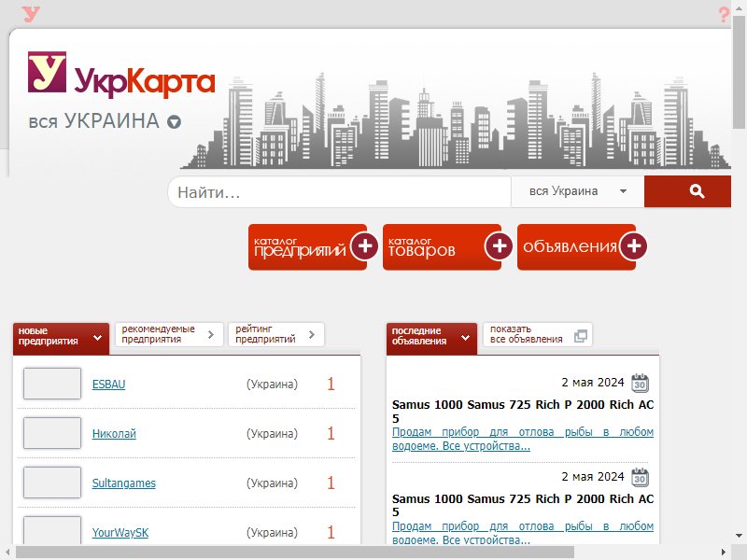Click the Sultangames logo thumbnail placeholder

click(52, 483)
